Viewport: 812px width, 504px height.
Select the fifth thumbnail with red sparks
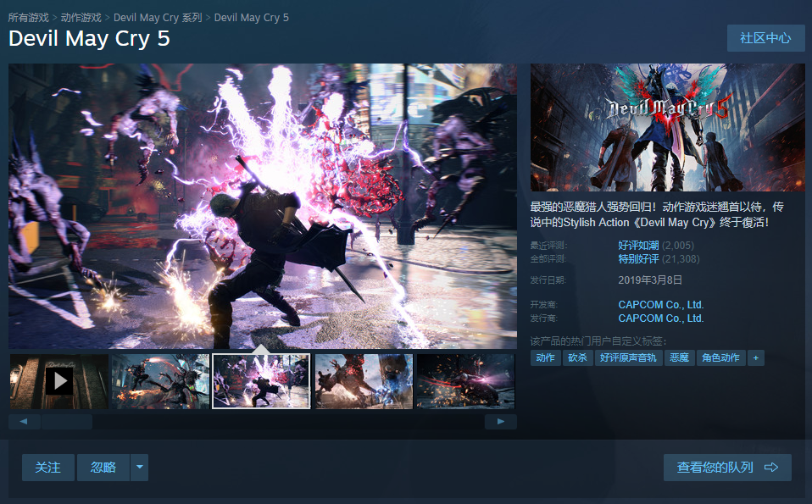click(x=465, y=381)
